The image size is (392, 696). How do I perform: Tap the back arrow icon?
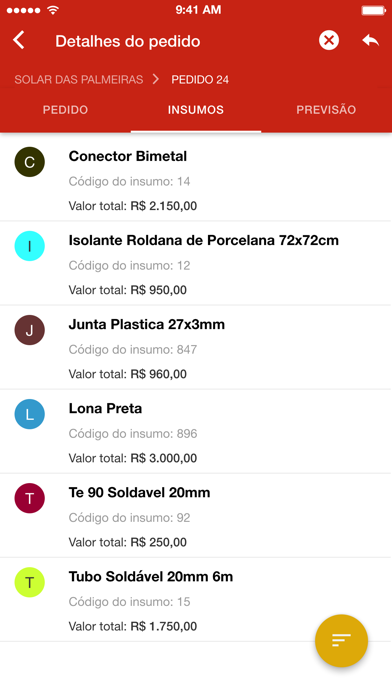pos(19,40)
